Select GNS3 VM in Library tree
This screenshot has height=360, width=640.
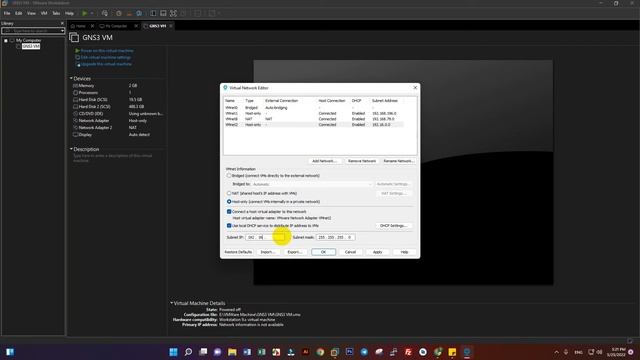click(31, 46)
